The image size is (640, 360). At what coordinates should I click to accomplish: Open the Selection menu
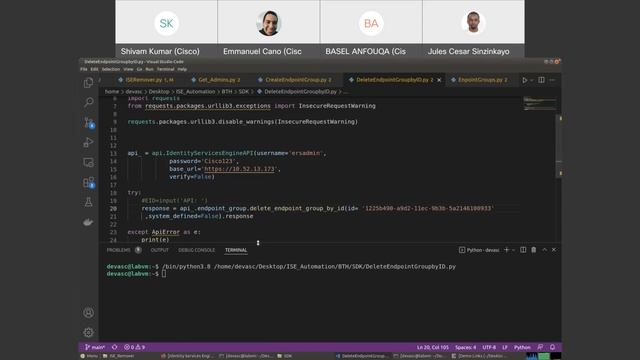[111, 69]
